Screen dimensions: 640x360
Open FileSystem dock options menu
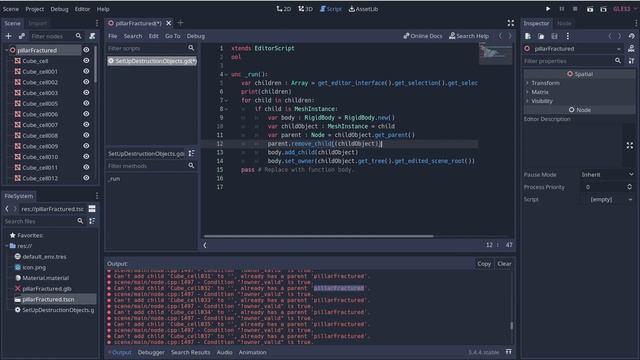point(97,196)
